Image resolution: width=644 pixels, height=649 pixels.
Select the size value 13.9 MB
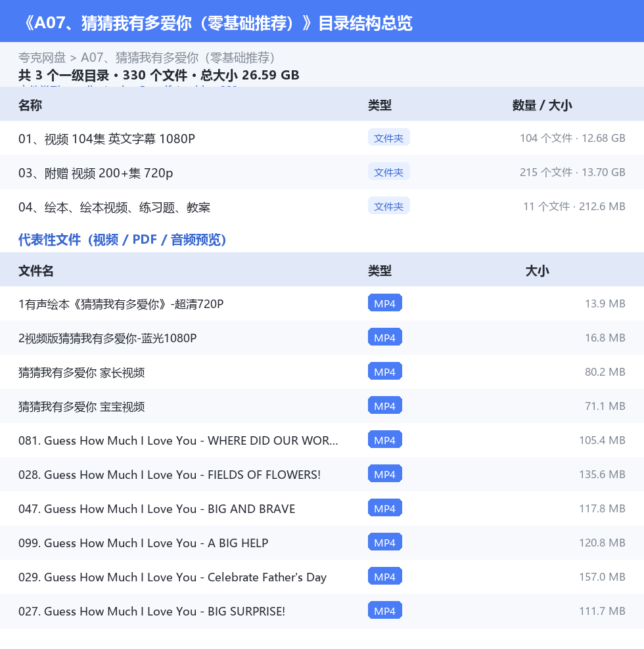point(605,303)
